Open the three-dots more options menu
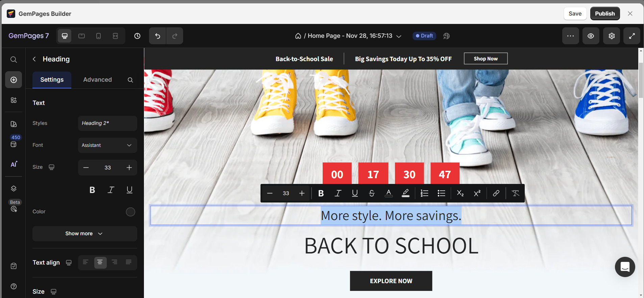The image size is (644, 298). click(571, 36)
